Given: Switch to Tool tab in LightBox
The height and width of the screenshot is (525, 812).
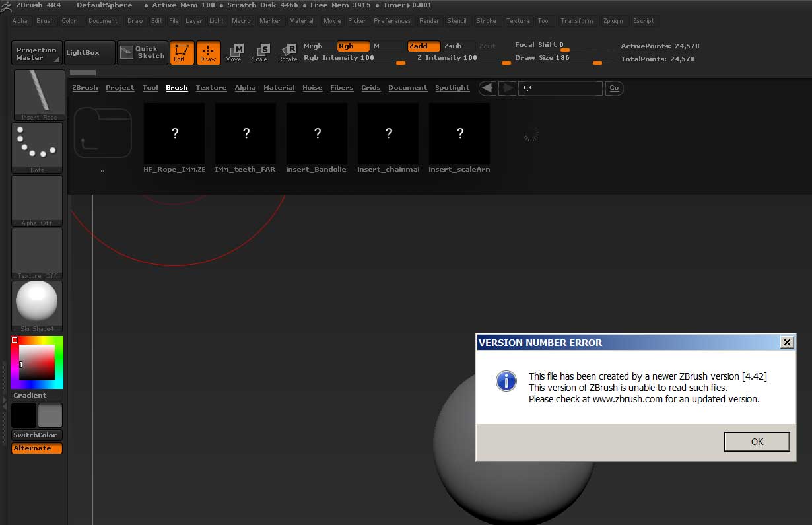Looking at the screenshot, I should pos(151,88).
